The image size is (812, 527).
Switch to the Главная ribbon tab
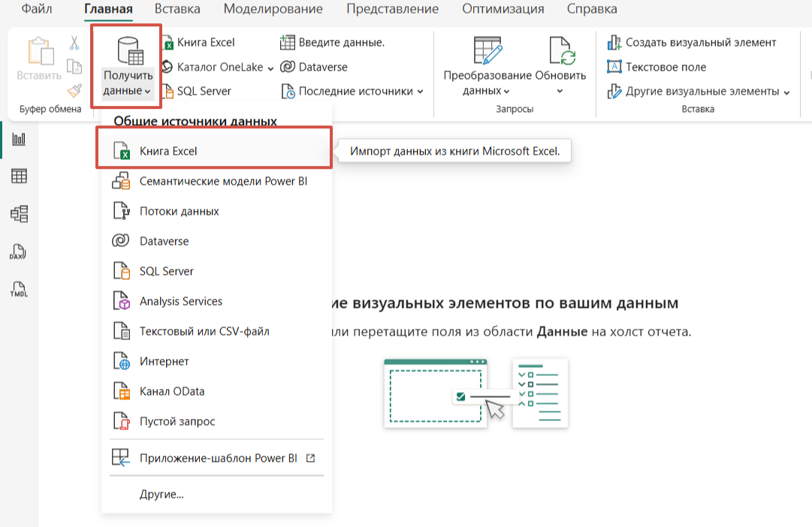click(x=108, y=9)
